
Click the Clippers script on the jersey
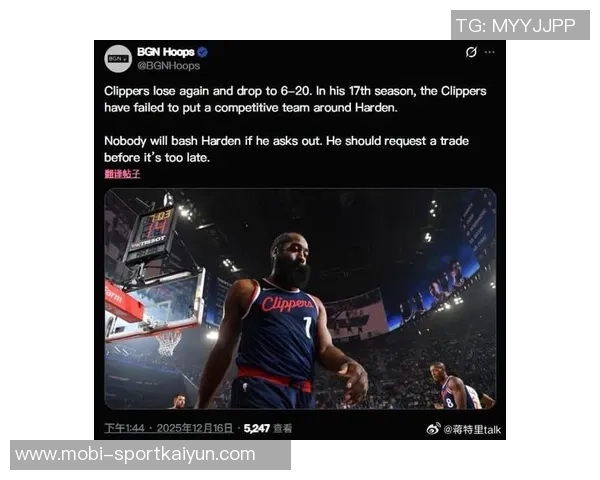(x=288, y=304)
